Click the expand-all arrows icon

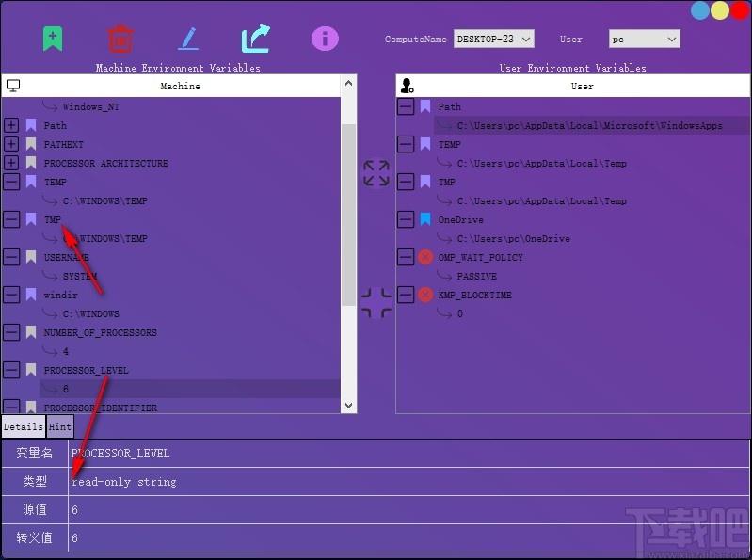pos(376,173)
